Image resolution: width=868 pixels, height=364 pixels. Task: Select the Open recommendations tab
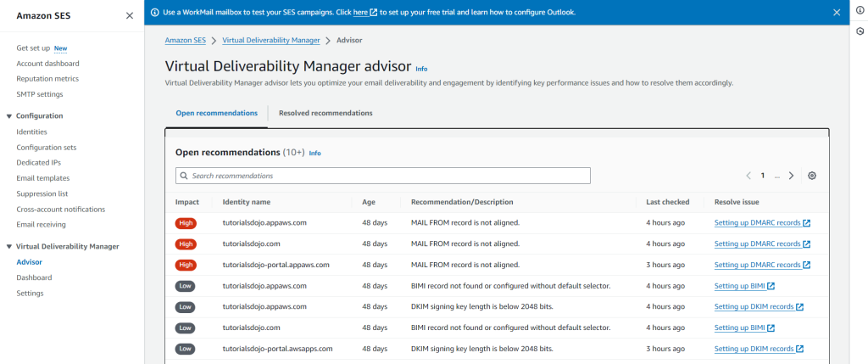tap(216, 113)
